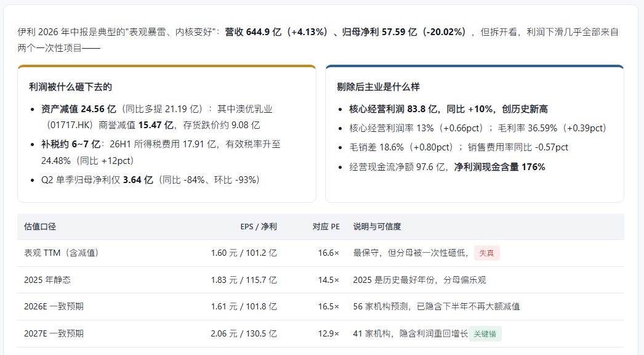Click the 核心经营利润 83.8 亿 bullet
The height and width of the screenshot is (355, 644).
click(448, 109)
